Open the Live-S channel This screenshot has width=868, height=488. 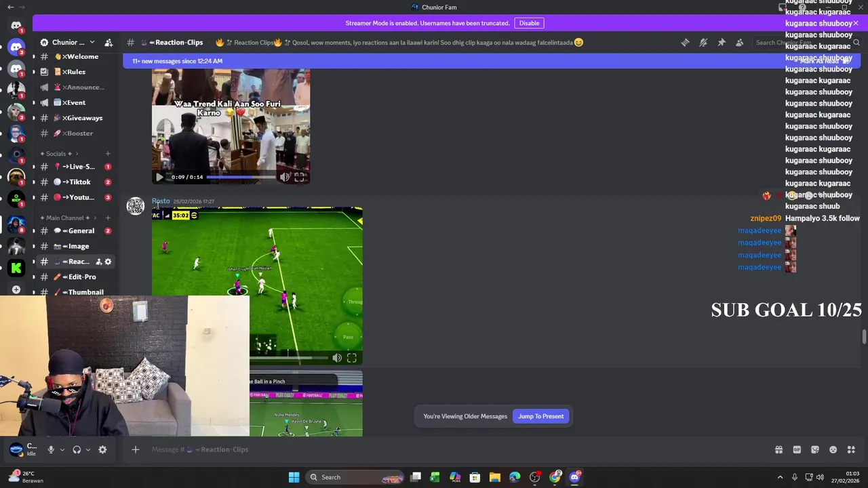75,167
